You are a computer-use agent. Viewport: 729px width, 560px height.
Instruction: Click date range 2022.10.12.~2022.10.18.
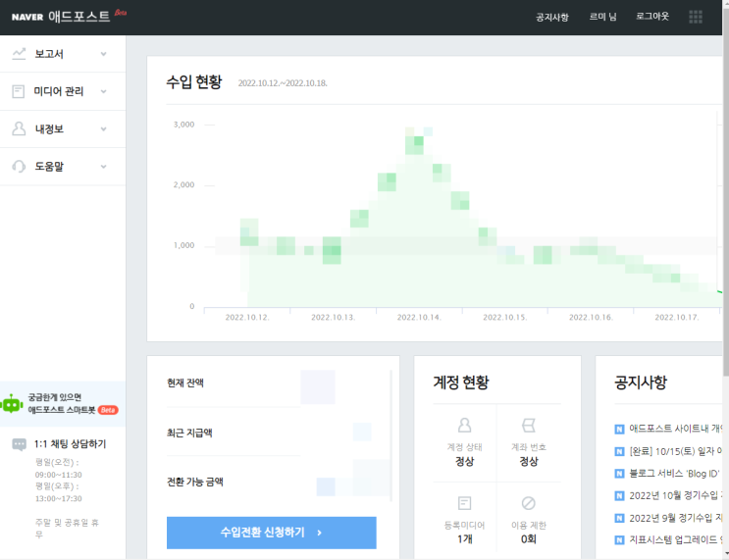283,83
